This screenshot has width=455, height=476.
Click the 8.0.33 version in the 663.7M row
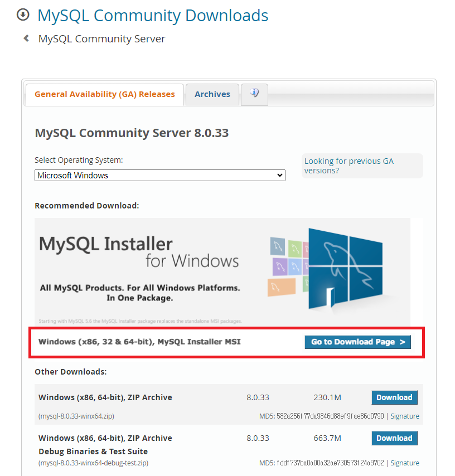258,438
